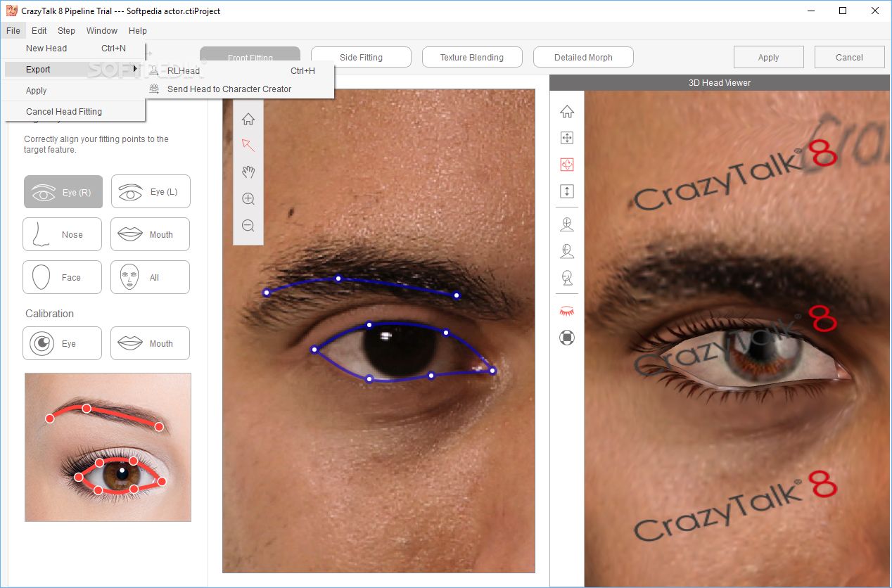Switch to the Front Fitting tab

[250, 57]
